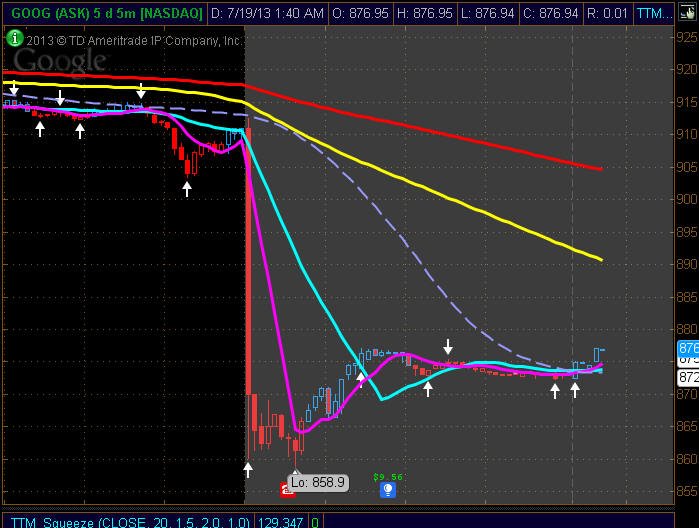Click the D: 7/19/13 1:40 AM date field
The height and width of the screenshot is (528, 699).
(x=267, y=13)
